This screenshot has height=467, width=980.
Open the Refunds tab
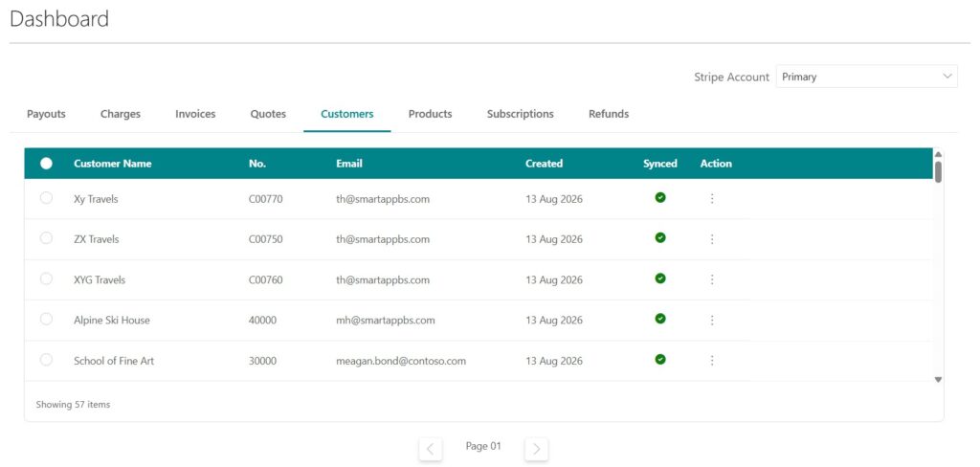[609, 114]
